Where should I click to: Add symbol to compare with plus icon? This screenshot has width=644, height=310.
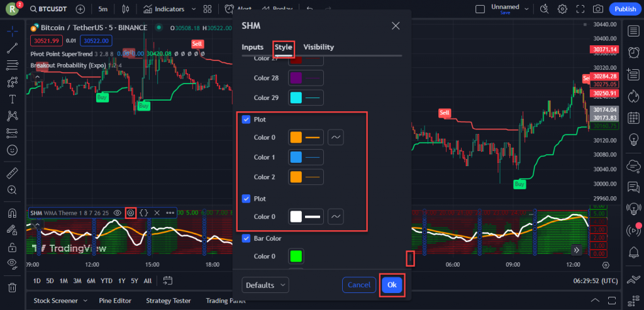[80, 9]
